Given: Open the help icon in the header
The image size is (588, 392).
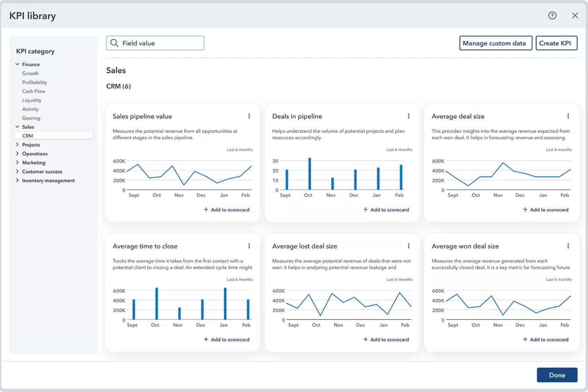Looking at the screenshot, I should [x=552, y=15].
